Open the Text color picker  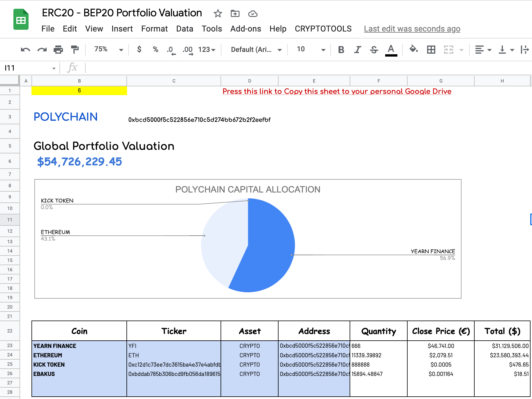[x=391, y=49]
